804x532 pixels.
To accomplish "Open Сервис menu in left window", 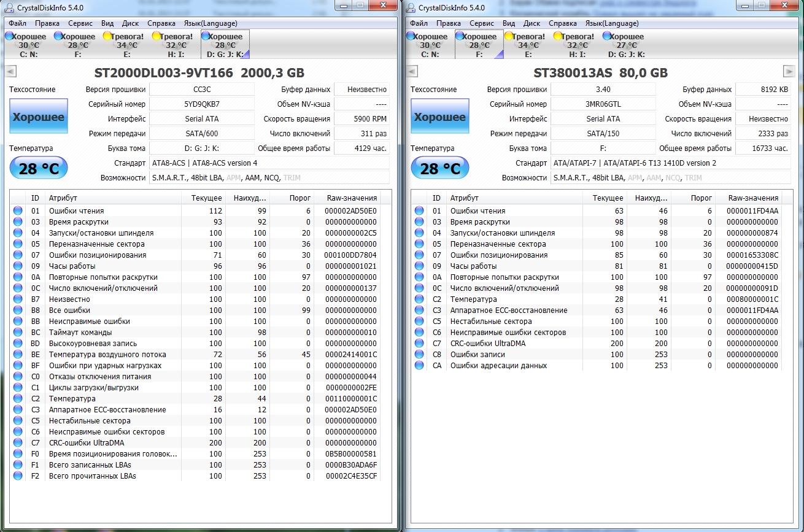I will (x=80, y=23).
